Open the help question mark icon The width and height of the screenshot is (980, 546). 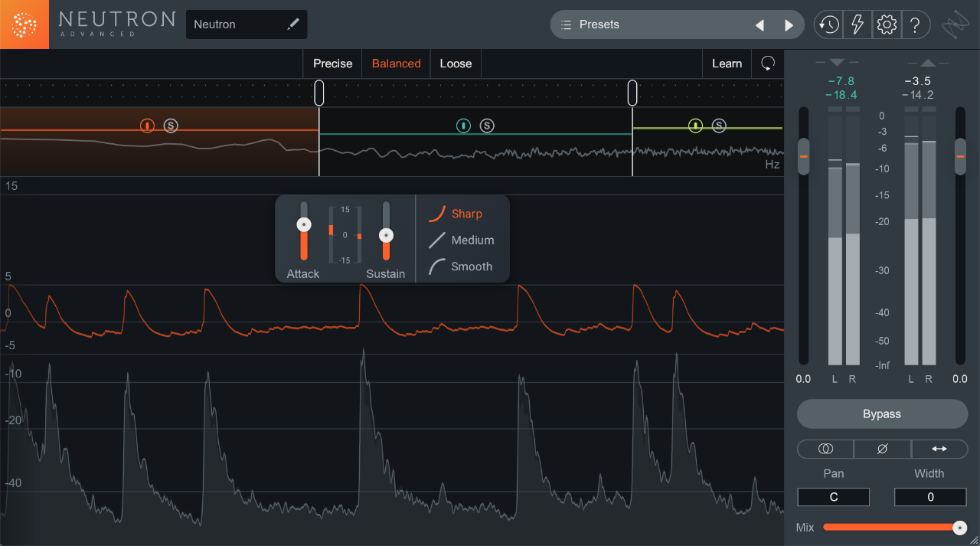tap(915, 25)
